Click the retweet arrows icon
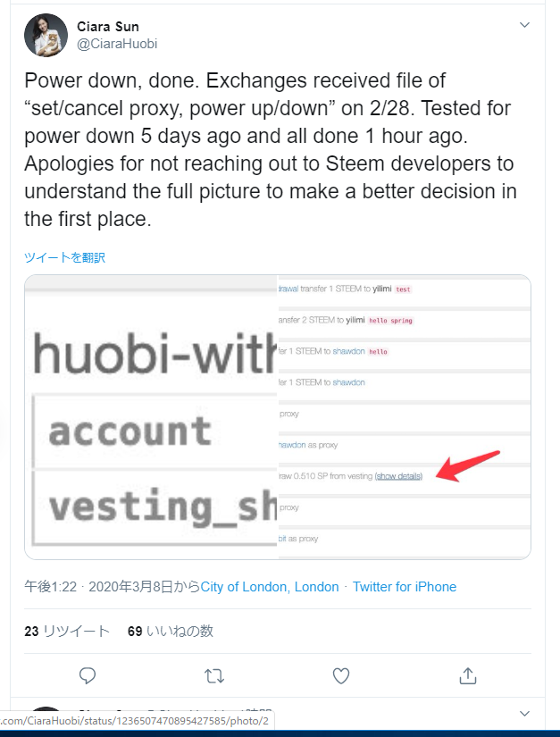This screenshot has width=560, height=737. pos(214,675)
